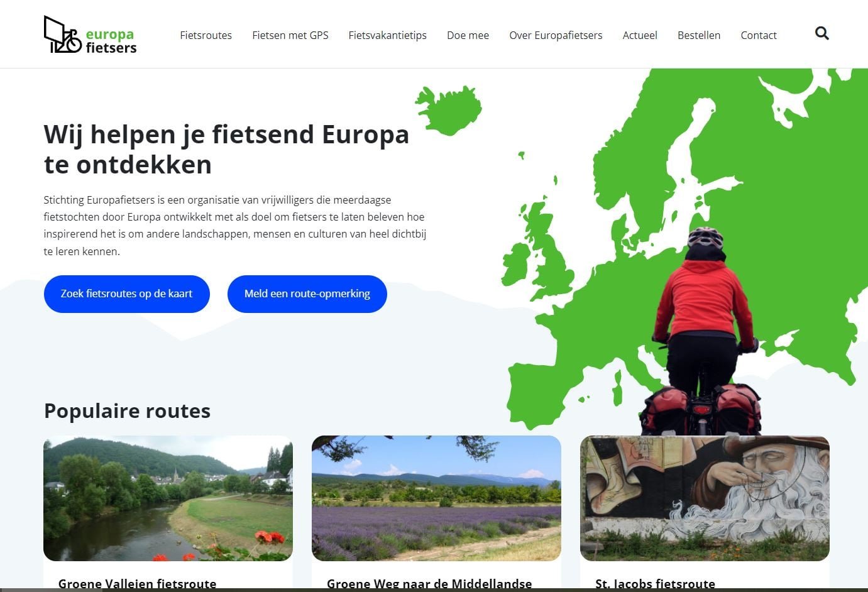Go to the Contact page
The height and width of the screenshot is (592, 868).
(x=759, y=35)
